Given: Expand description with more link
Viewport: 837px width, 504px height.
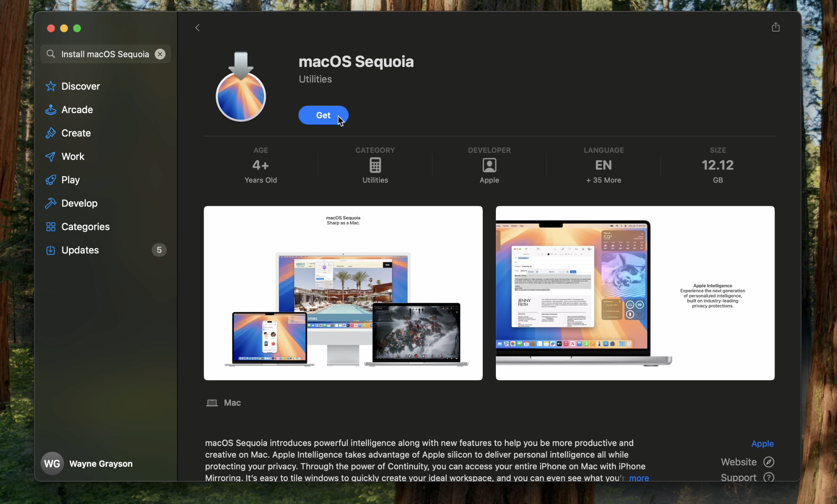Looking at the screenshot, I should click(x=639, y=478).
